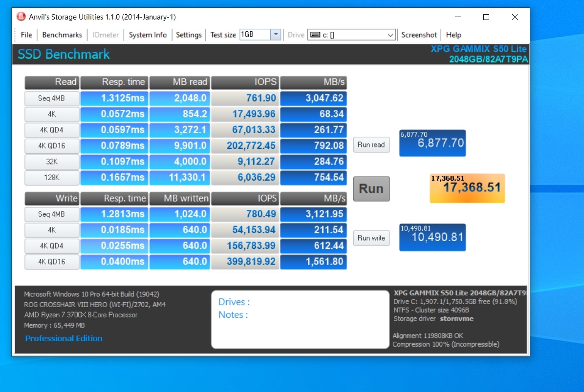Select the write 4K QD4 test button
Image resolution: width=584 pixels, height=392 pixels.
52,246
